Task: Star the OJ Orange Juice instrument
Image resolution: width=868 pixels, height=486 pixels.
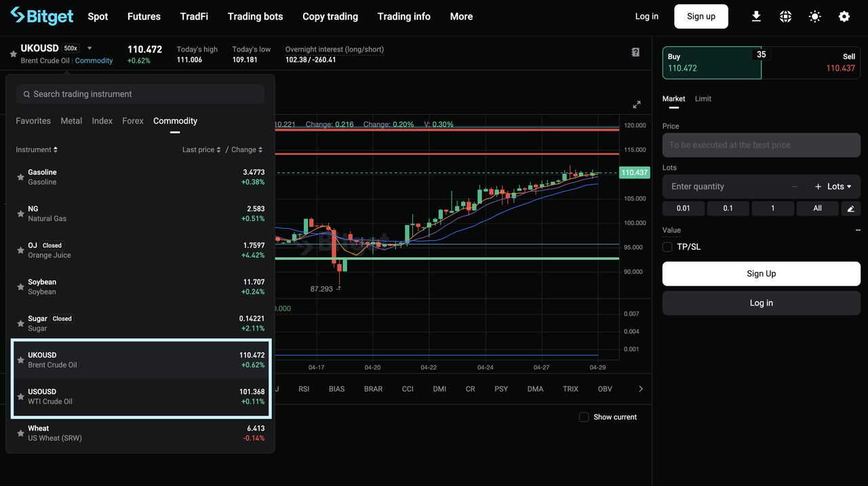Action: [x=20, y=250]
